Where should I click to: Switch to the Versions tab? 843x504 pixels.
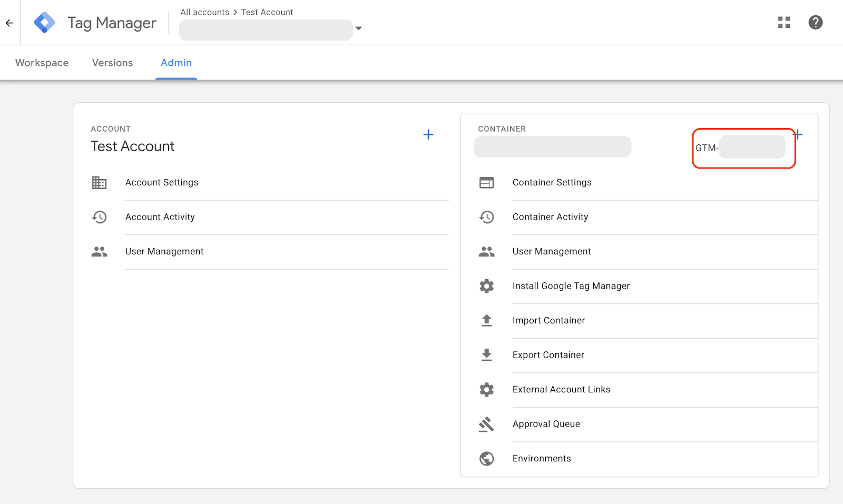point(112,63)
